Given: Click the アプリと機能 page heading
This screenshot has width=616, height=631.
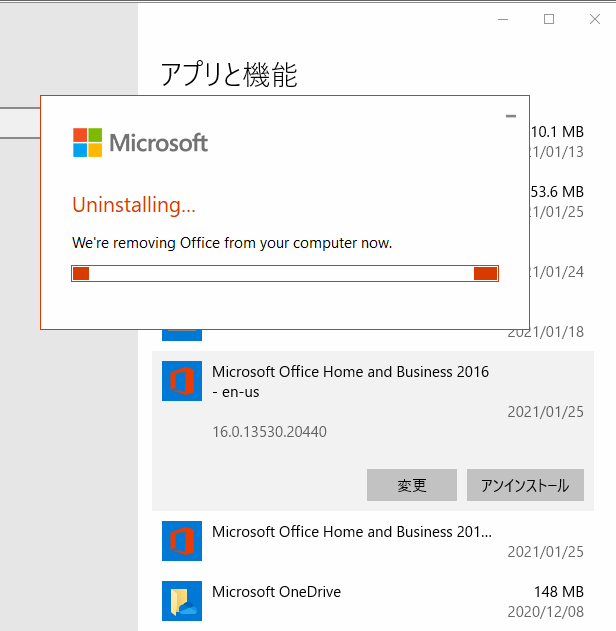Looking at the screenshot, I should [x=229, y=75].
